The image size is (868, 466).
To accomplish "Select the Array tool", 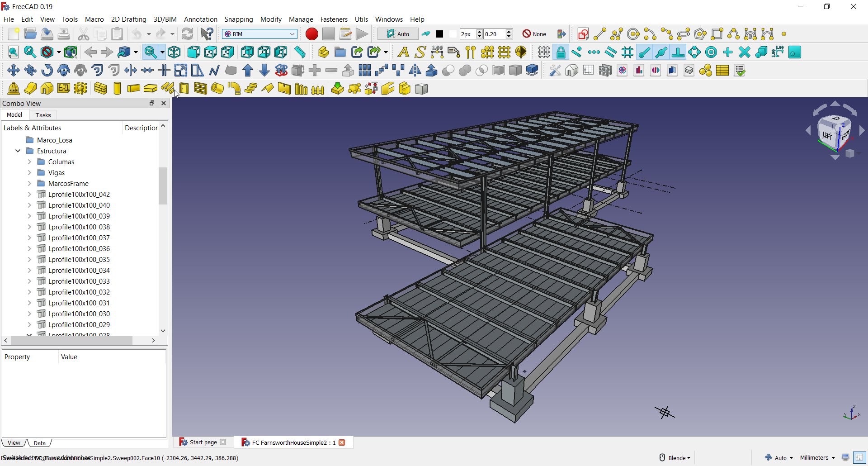I will (365, 70).
